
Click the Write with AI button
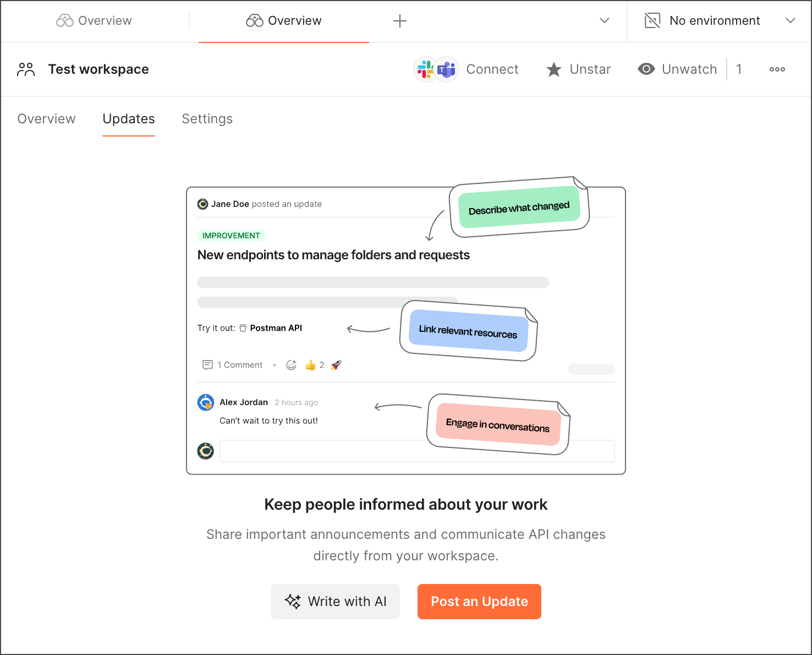pyautogui.click(x=335, y=602)
